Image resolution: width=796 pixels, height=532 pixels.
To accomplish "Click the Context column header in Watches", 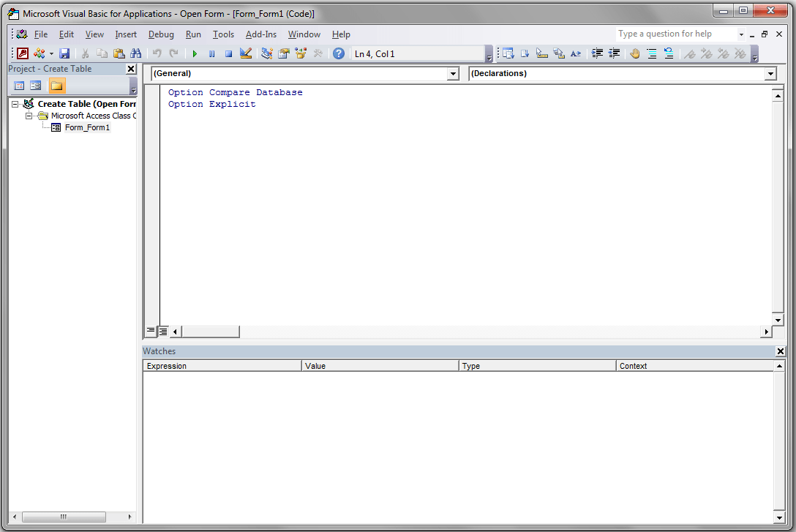I will (694, 365).
